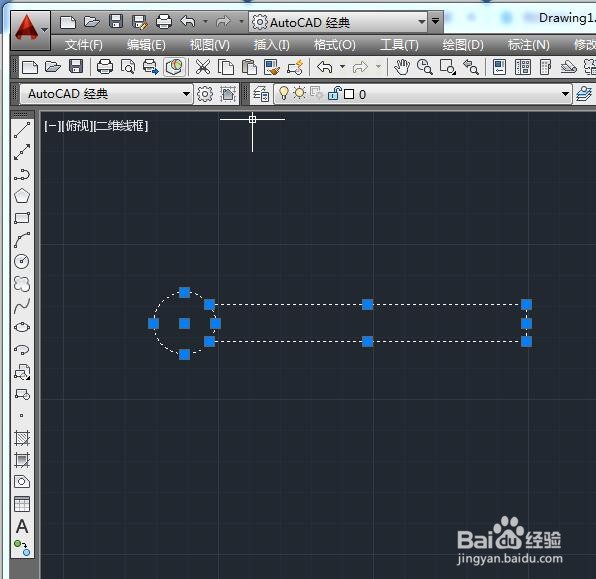Activate the Pan hand tool
This screenshot has width=596, height=579.
point(401,67)
